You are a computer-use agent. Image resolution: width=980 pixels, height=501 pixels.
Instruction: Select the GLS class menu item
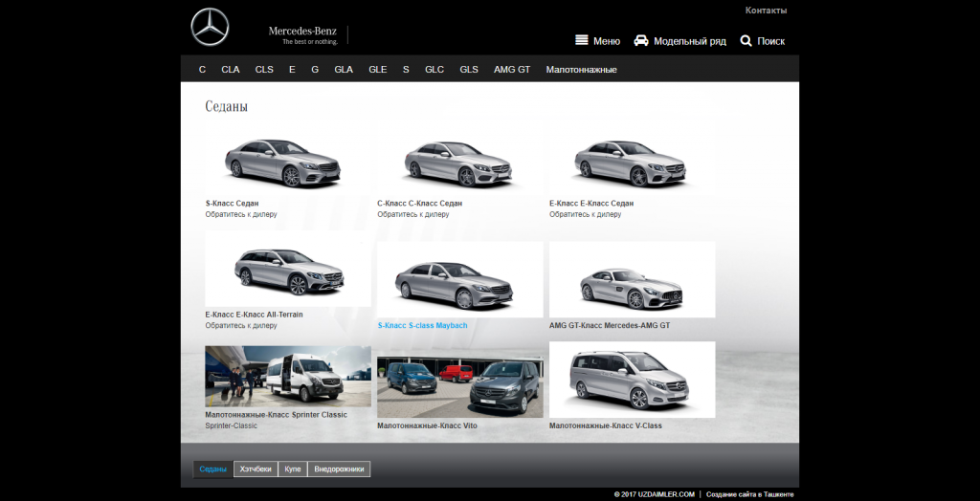(x=469, y=70)
